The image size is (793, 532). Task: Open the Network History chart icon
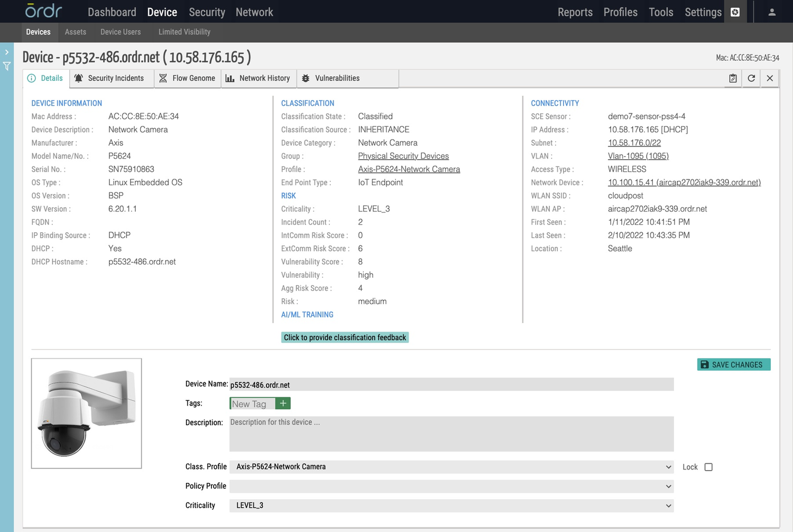click(x=229, y=78)
